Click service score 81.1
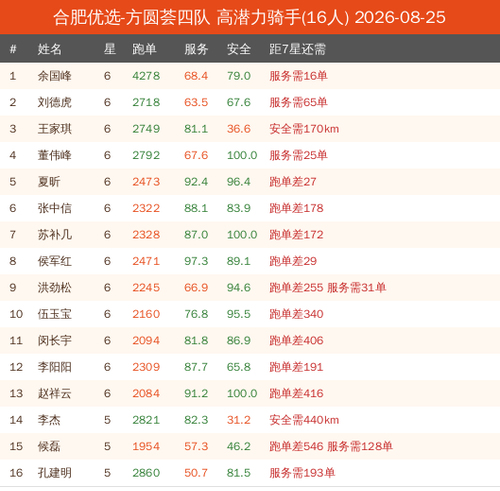This screenshot has height=491, width=500. tap(196, 129)
